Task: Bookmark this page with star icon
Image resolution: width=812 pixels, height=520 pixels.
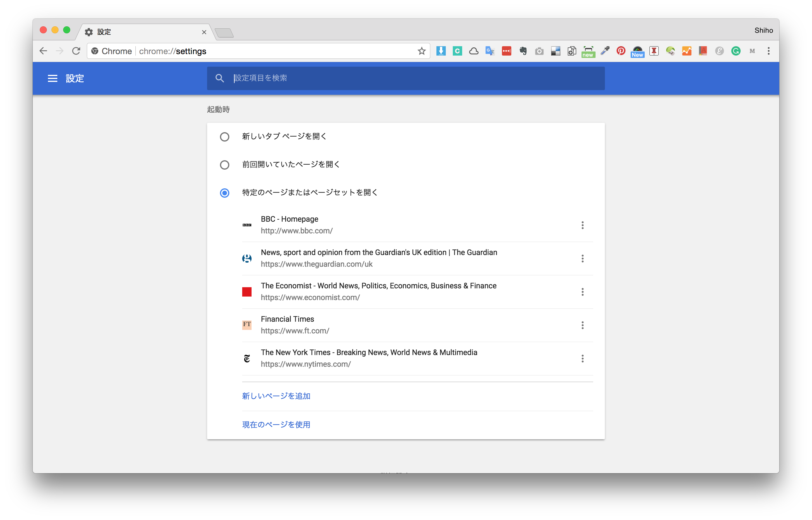Action: click(422, 51)
